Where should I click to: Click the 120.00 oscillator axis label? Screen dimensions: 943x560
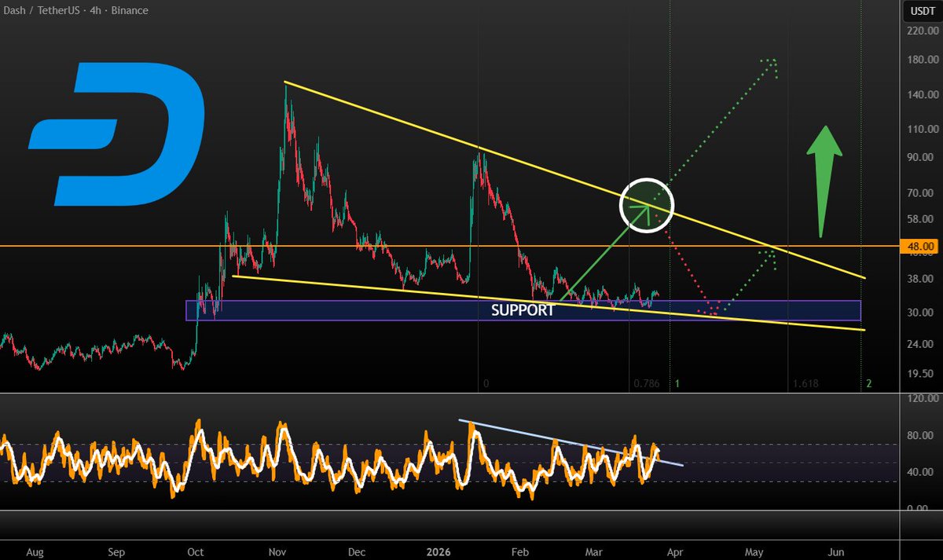[x=924, y=399]
